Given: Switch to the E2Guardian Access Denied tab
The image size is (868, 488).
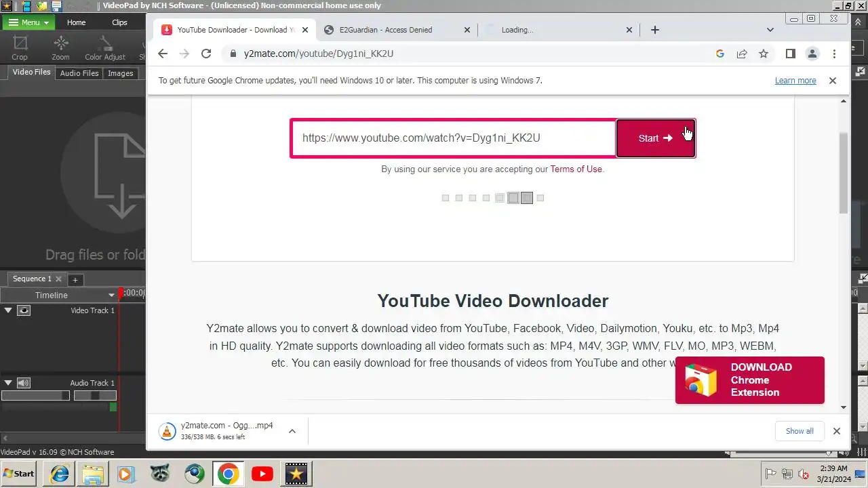Looking at the screenshot, I should click(x=397, y=30).
